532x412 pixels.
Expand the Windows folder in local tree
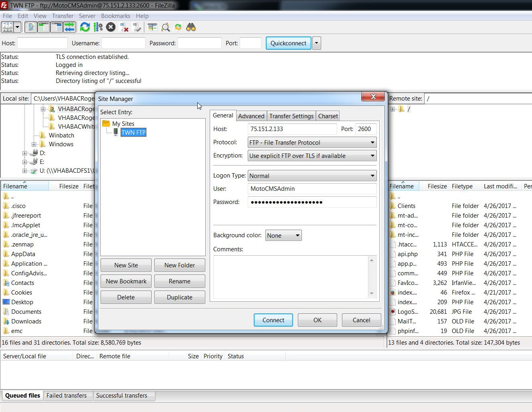coord(34,144)
